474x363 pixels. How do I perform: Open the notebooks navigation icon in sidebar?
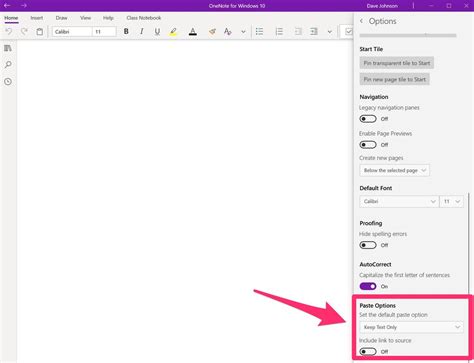tap(8, 48)
